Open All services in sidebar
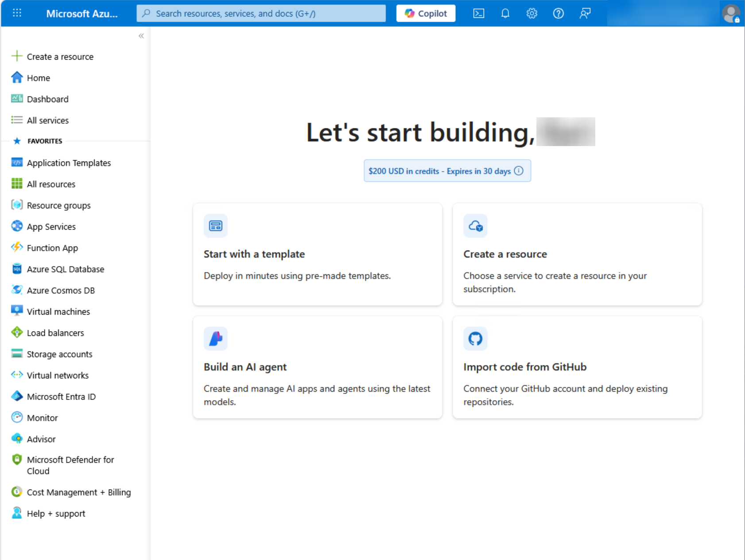The image size is (745, 560). [48, 120]
